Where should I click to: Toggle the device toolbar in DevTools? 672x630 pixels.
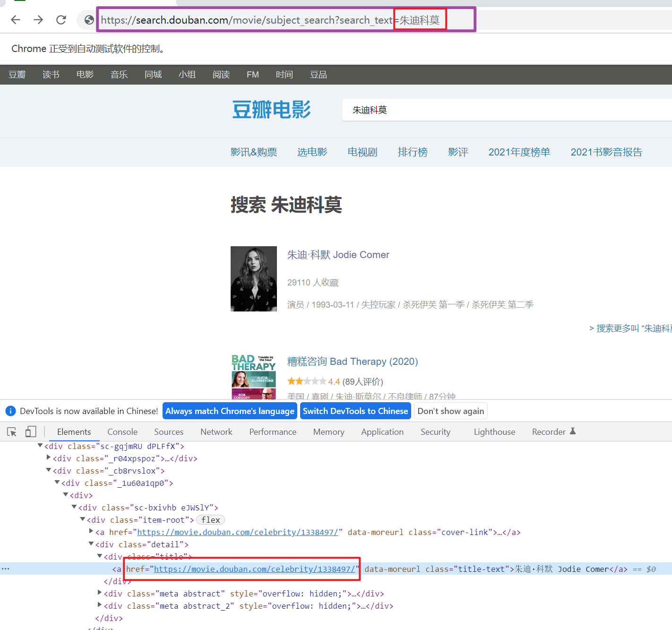coord(31,432)
